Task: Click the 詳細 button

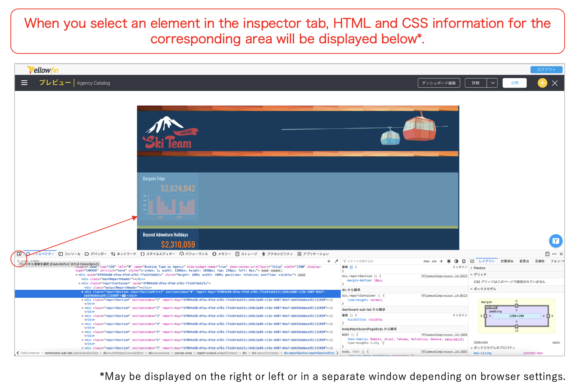Action: point(476,83)
